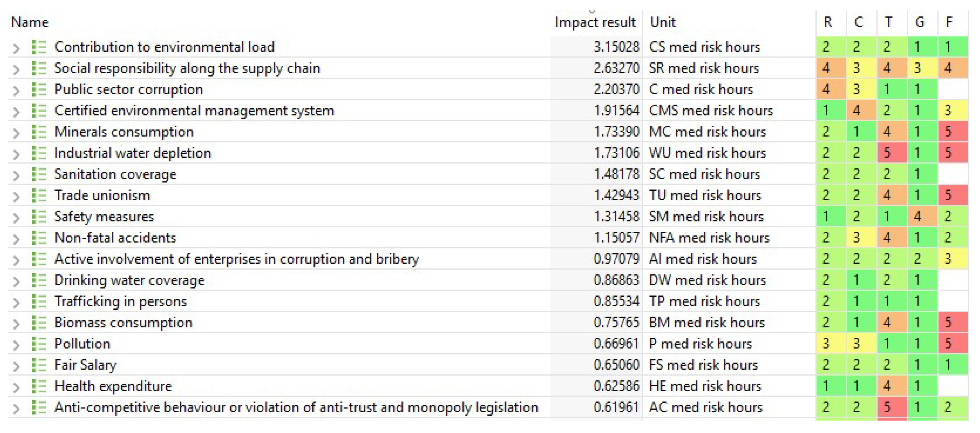Expand the Fair Salary row
Viewport: 980px width, 433px height.
click(16, 366)
